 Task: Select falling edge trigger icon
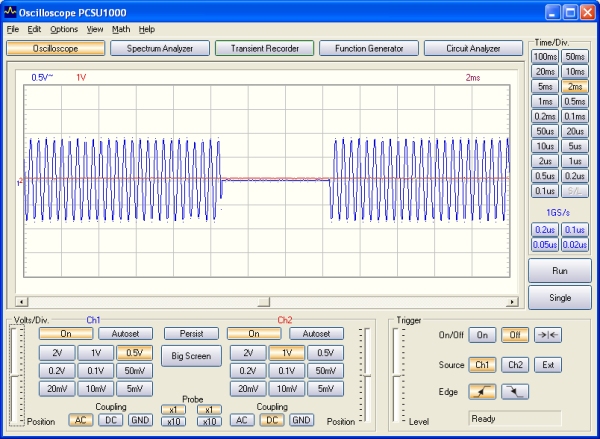[x=514, y=392]
